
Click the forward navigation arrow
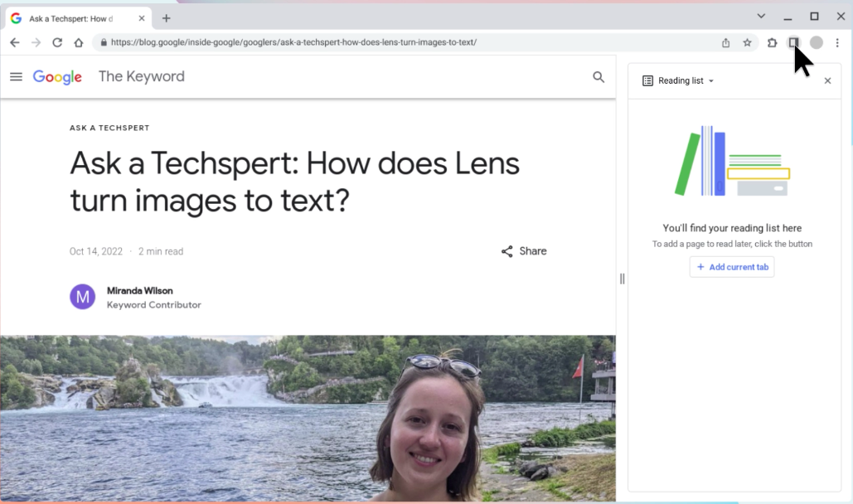36,42
